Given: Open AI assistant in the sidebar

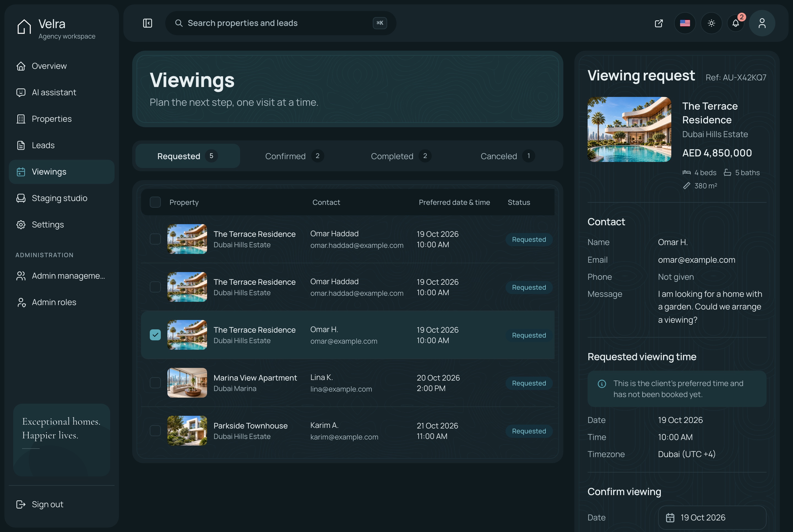Looking at the screenshot, I should [x=61, y=92].
